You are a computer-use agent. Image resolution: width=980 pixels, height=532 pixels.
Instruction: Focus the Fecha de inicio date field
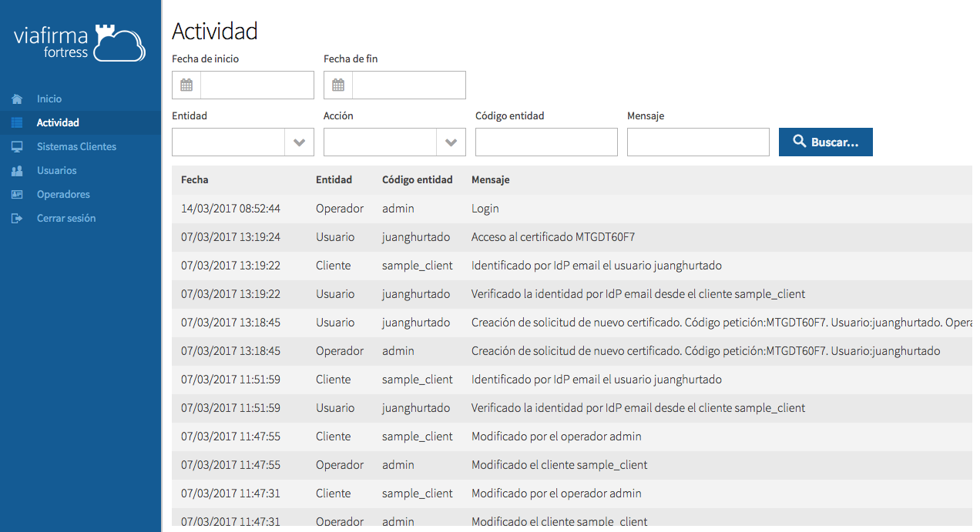tap(257, 85)
